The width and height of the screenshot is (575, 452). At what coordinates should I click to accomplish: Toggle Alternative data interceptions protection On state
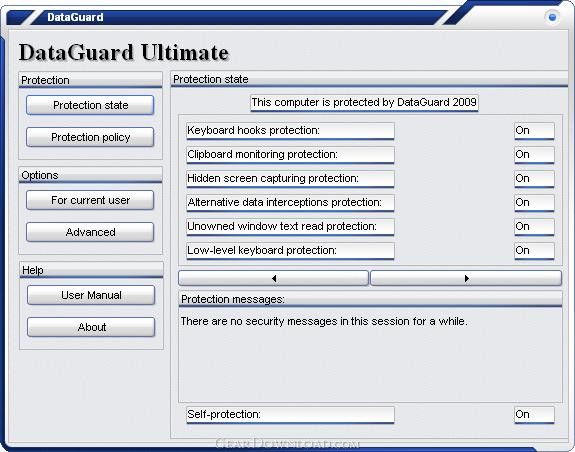[x=534, y=203]
